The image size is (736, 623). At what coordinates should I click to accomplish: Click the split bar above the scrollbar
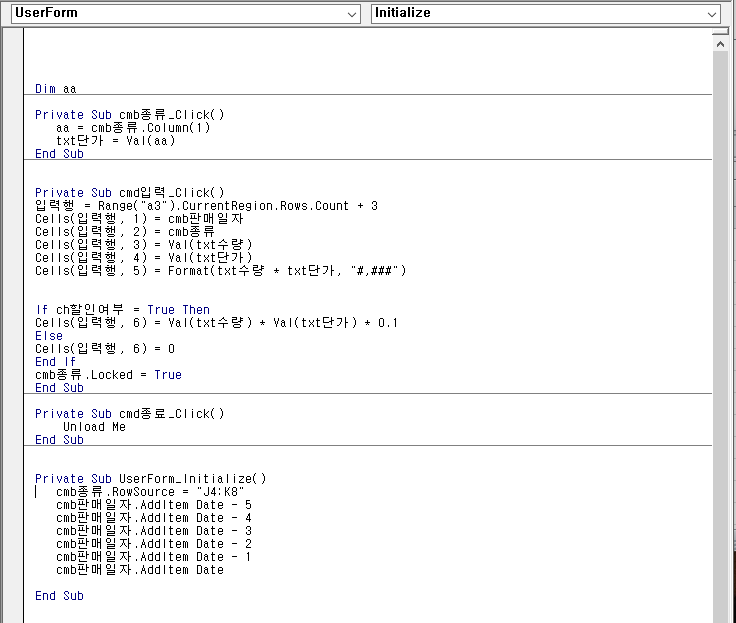720,32
